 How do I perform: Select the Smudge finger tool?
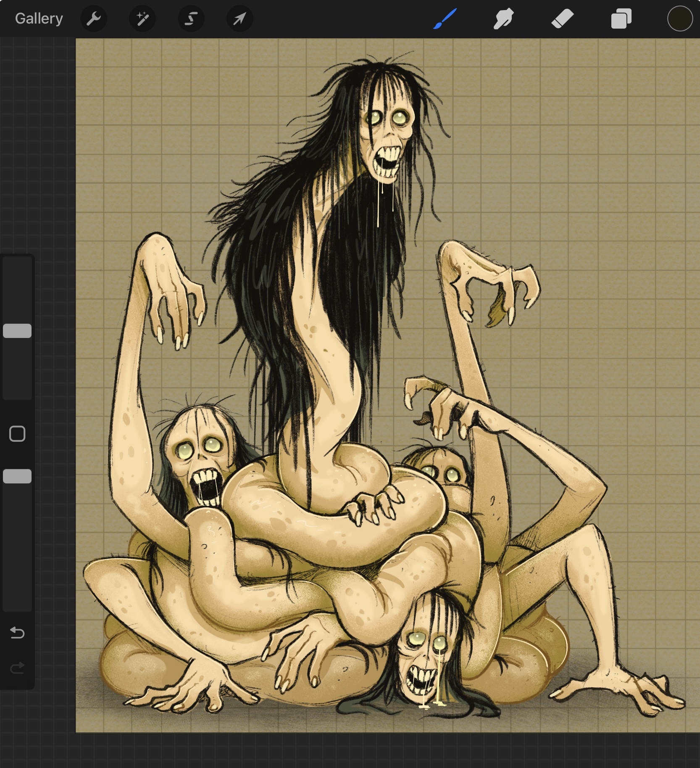(503, 18)
